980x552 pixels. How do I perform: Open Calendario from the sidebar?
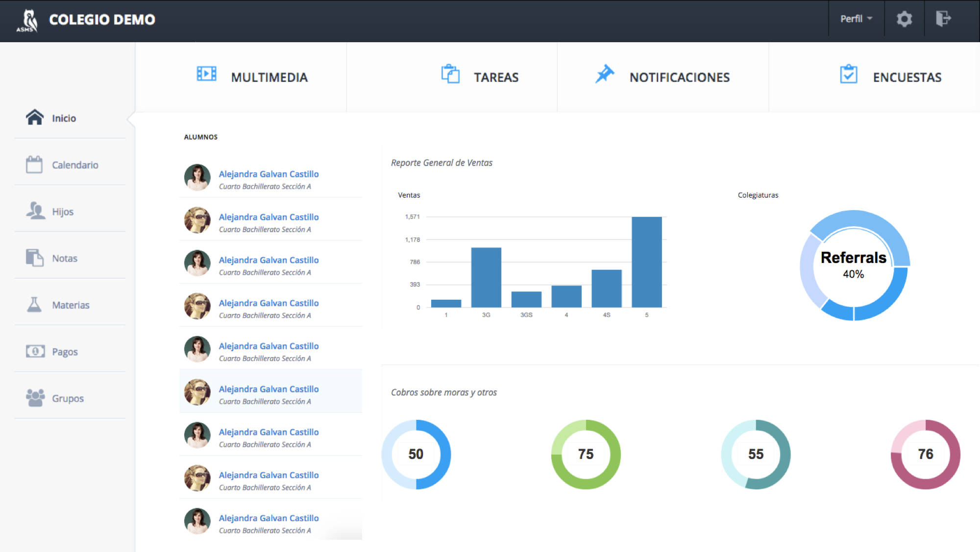click(x=75, y=165)
